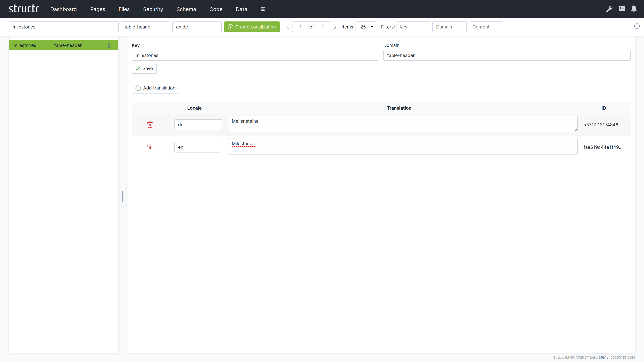Go to previous page arrow
Image resolution: width=644 pixels, height=362 pixels.
click(x=288, y=27)
